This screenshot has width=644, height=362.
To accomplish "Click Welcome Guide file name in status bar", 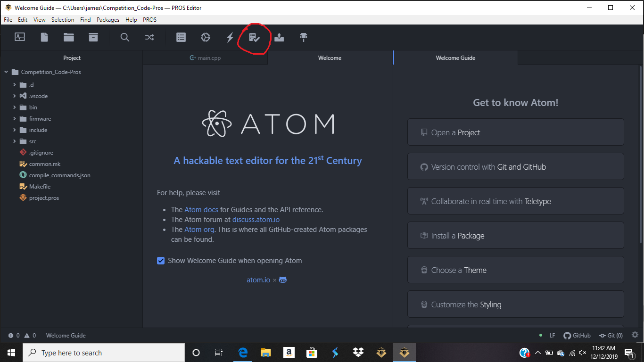I will click(x=66, y=336).
